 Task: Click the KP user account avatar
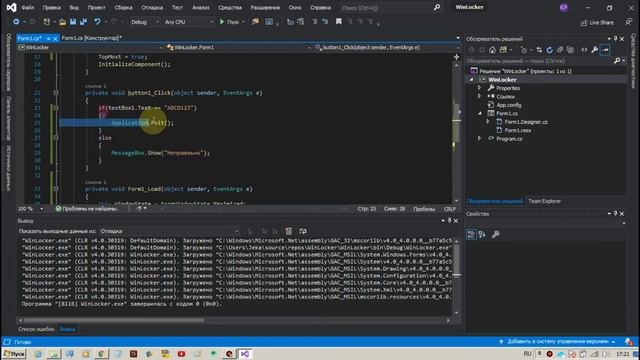coord(564,7)
